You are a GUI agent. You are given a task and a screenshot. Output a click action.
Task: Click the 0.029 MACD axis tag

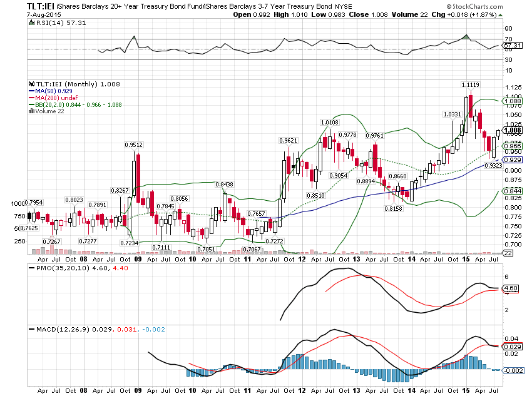513,347
